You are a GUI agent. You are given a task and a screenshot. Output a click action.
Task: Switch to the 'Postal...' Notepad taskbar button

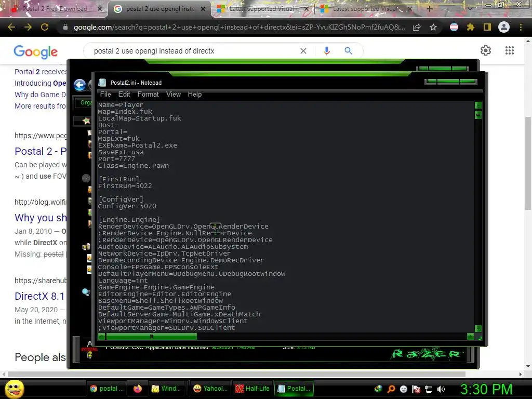(x=294, y=389)
